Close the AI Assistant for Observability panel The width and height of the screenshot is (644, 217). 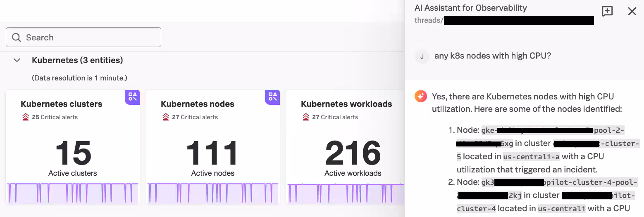coord(632,12)
